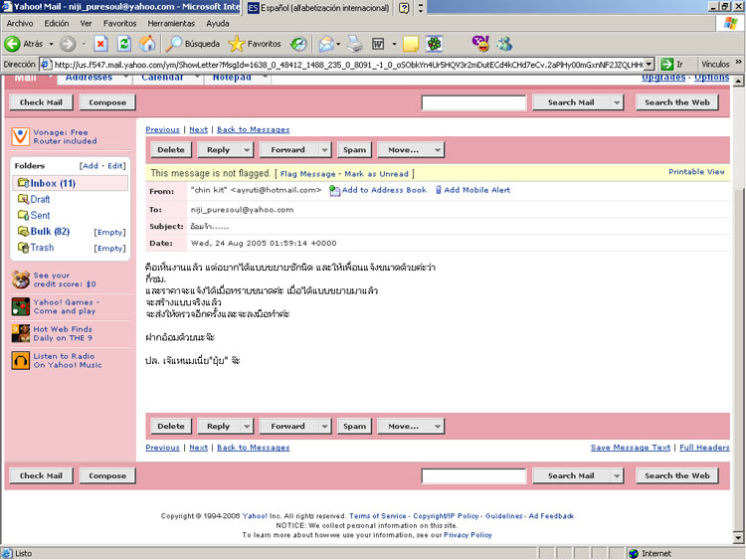The width and height of the screenshot is (746, 560).
Task: Expand the top Search Mail dropdown arrow
Action: point(617,102)
